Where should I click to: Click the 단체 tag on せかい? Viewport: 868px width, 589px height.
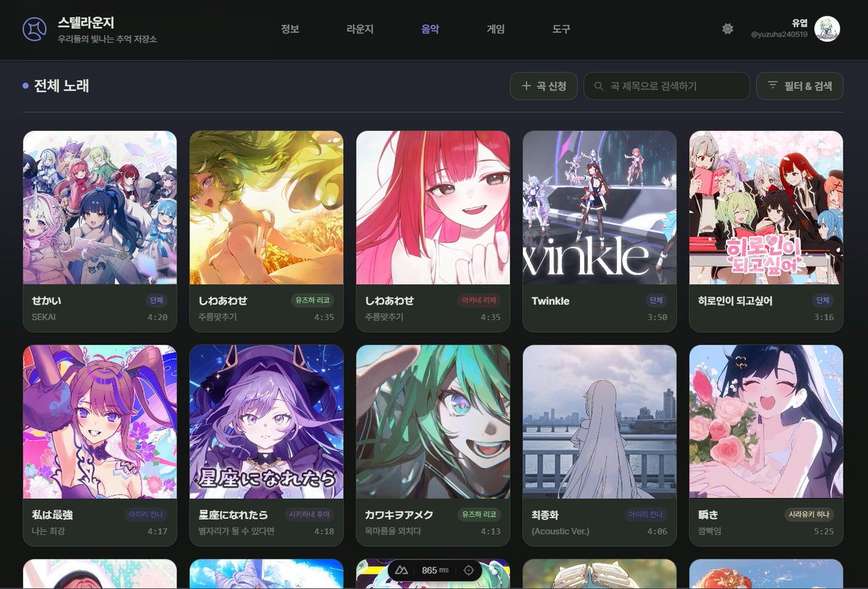tap(156, 300)
